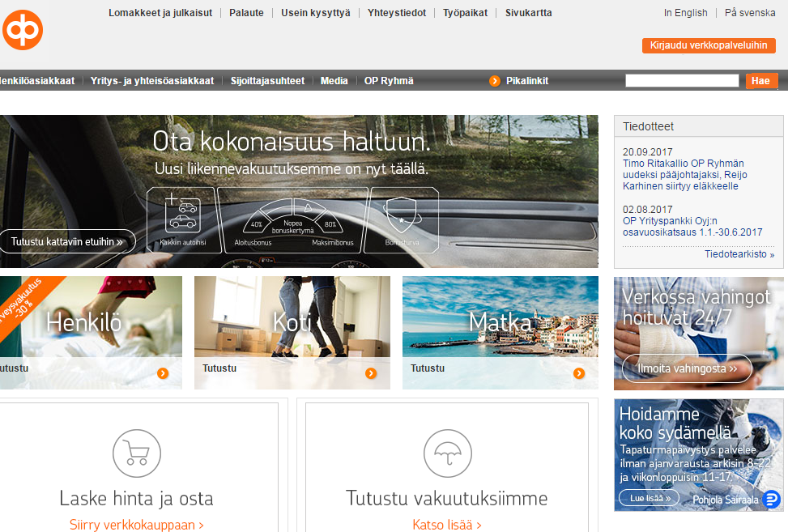This screenshot has height=532, width=788.
Task: Open the Palaute link
Action: (246, 13)
